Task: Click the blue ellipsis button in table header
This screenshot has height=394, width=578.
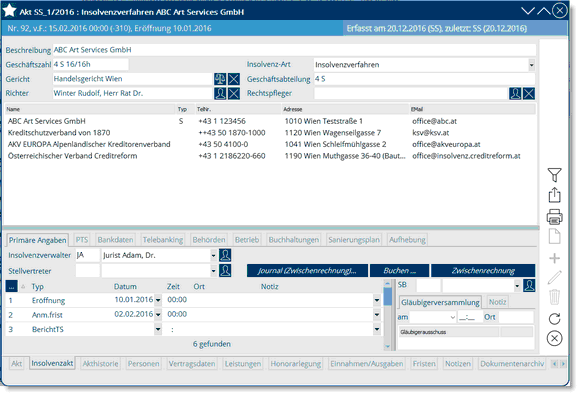Action: pyautogui.click(x=11, y=286)
